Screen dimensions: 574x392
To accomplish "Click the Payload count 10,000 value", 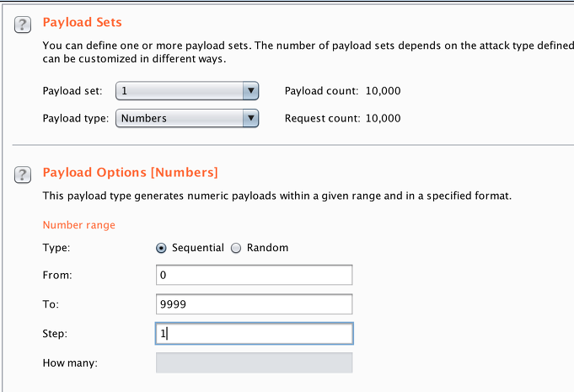I will (x=383, y=91).
